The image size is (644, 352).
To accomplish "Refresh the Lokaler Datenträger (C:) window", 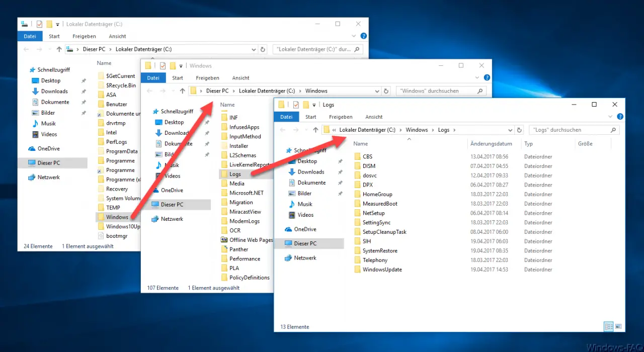I will [263, 49].
